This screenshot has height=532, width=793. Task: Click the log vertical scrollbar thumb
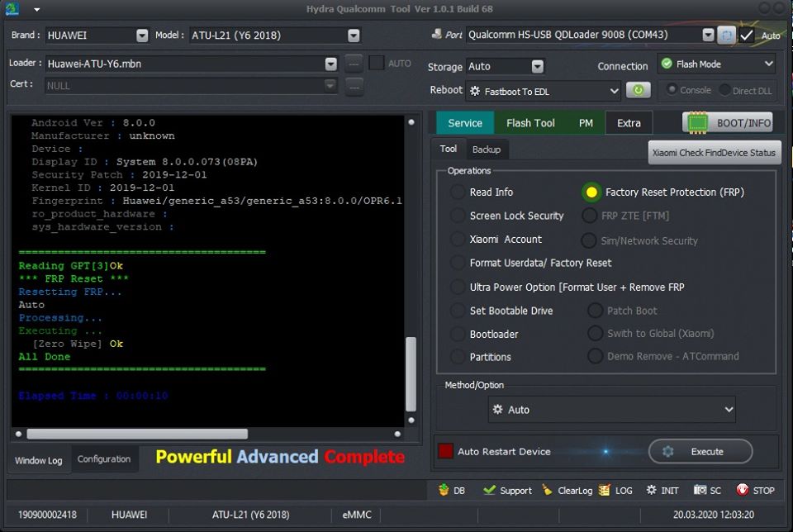pos(411,373)
